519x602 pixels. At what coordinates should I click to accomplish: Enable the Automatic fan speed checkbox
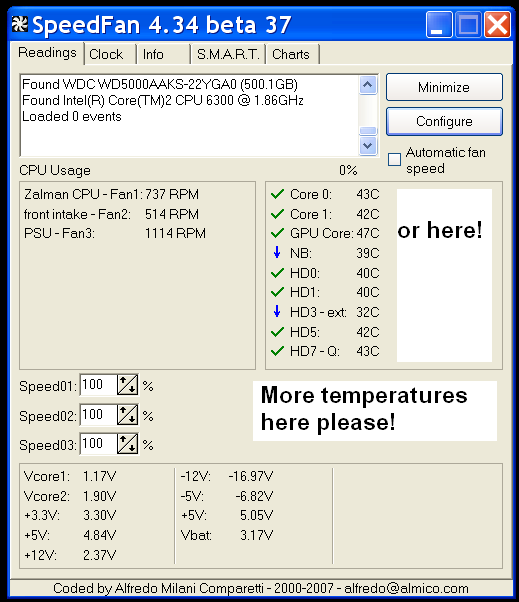click(394, 159)
